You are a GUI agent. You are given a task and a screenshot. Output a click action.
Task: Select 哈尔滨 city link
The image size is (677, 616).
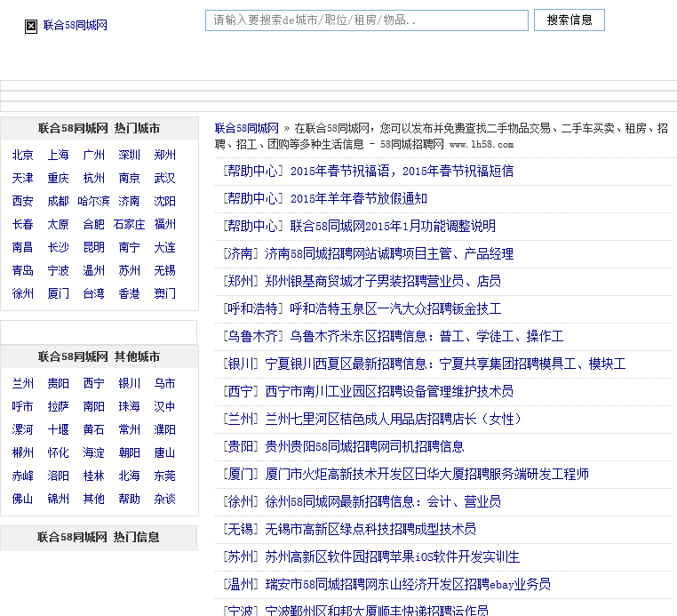pyautogui.click(x=93, y=201)
